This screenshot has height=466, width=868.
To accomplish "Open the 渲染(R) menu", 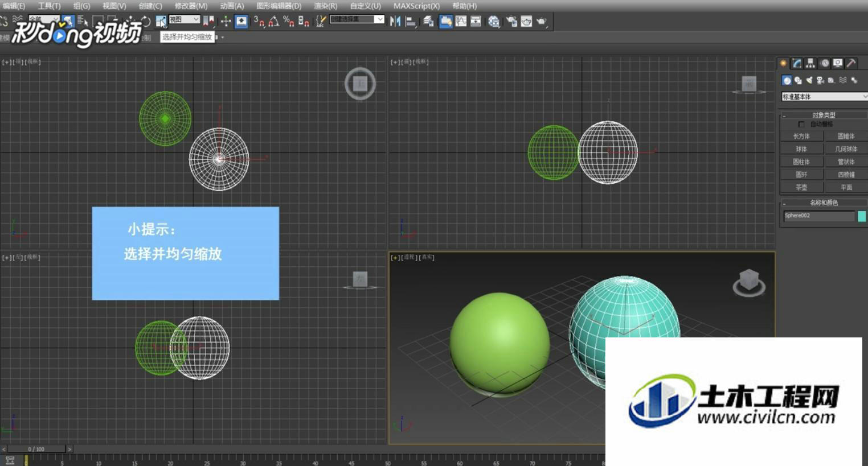I will point(325,6).
